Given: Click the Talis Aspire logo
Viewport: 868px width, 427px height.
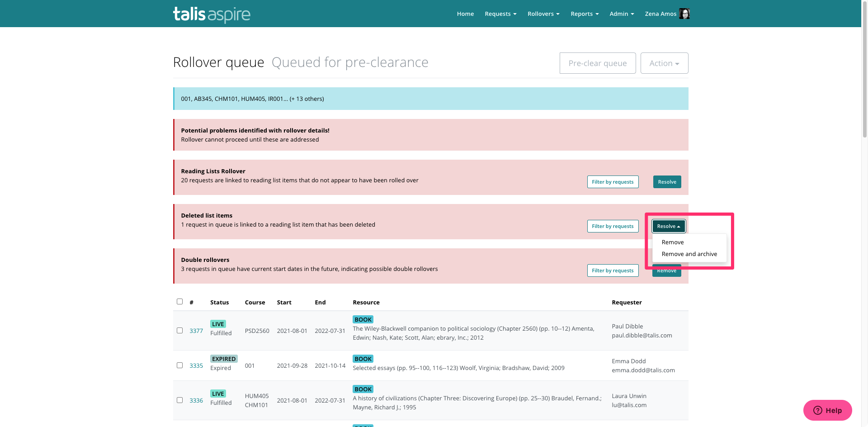Looking at the screenshot, I should point(212,14).
